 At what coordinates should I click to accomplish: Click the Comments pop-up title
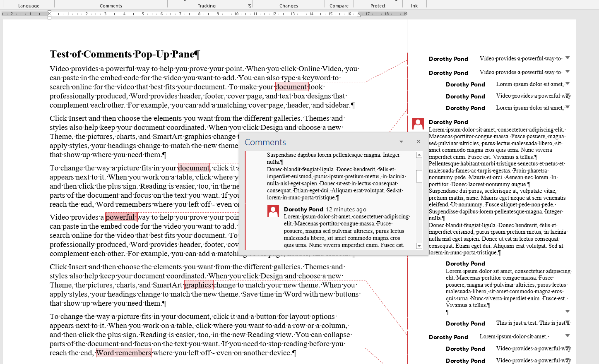[x=265, y=142]
